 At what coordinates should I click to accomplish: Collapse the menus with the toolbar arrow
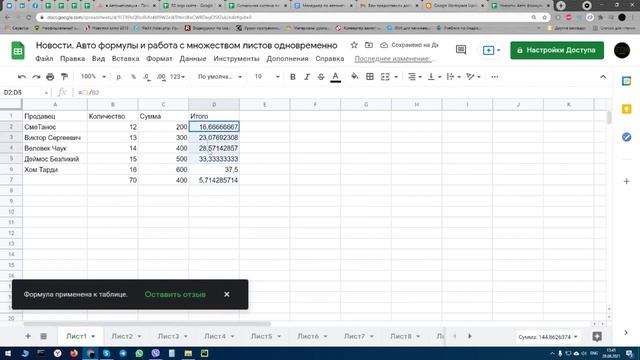[603, 77]
